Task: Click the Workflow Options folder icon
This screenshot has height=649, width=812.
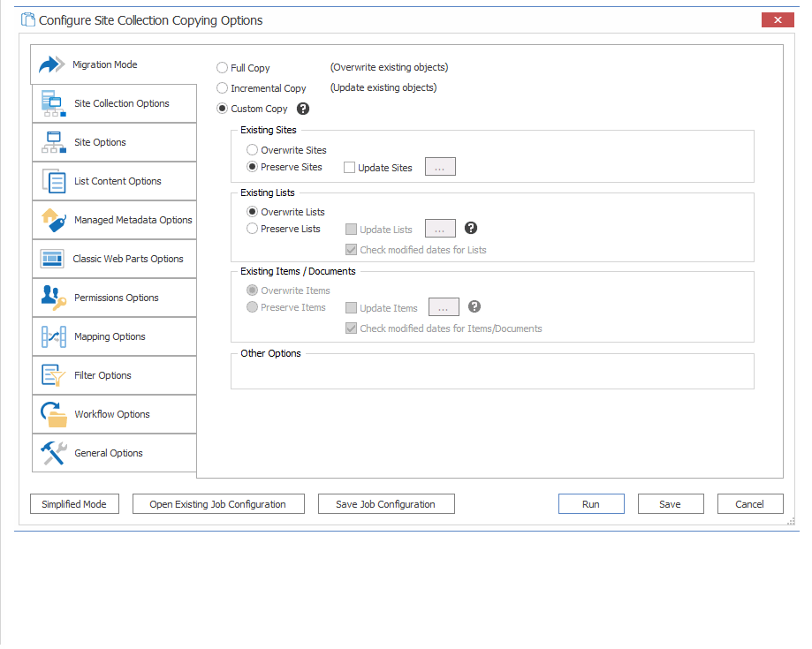Action: pyautogui.click(x=52, y=413)
